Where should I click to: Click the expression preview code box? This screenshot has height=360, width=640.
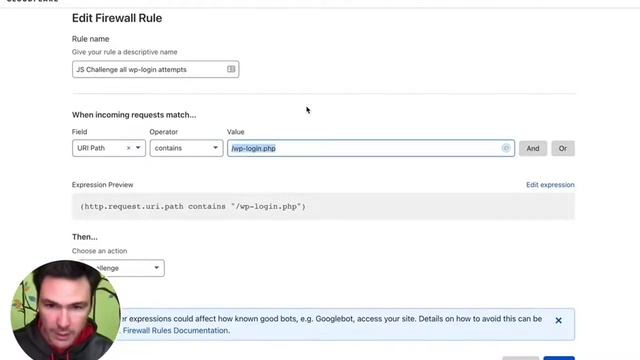[323, 207]
